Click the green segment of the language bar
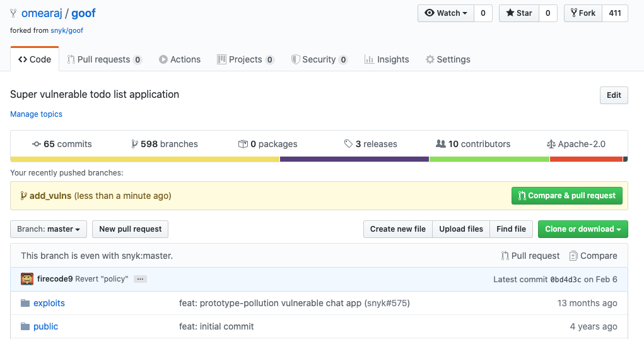Screen dimensions: 644x339 (489, 159)
